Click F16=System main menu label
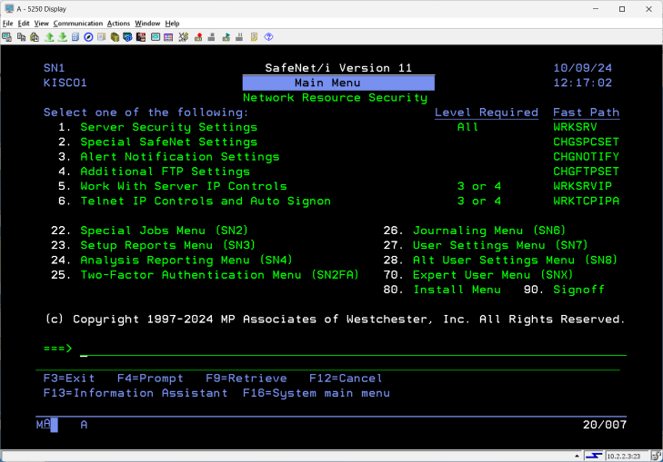 pyautogui.click(x=316, y=393)
